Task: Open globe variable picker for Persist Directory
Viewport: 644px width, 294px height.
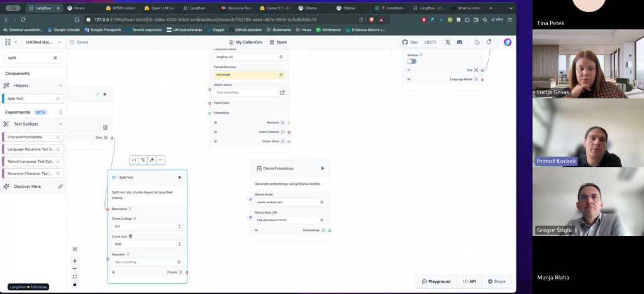Action: pos(281,75)
